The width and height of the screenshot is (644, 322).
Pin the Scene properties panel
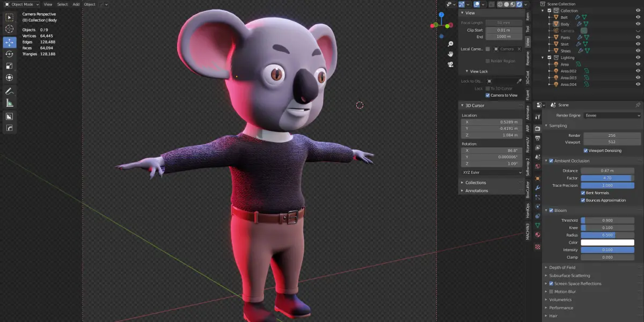point(638,105)
